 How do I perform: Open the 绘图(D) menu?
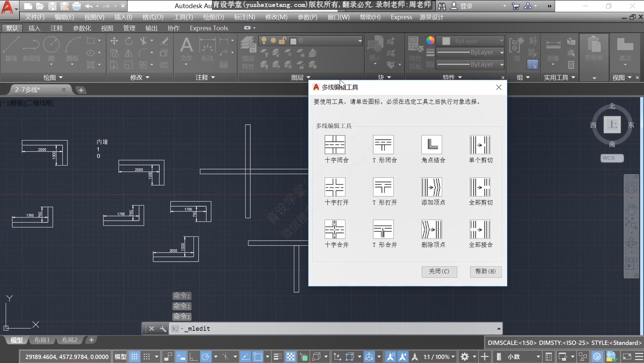click(213, 17)
